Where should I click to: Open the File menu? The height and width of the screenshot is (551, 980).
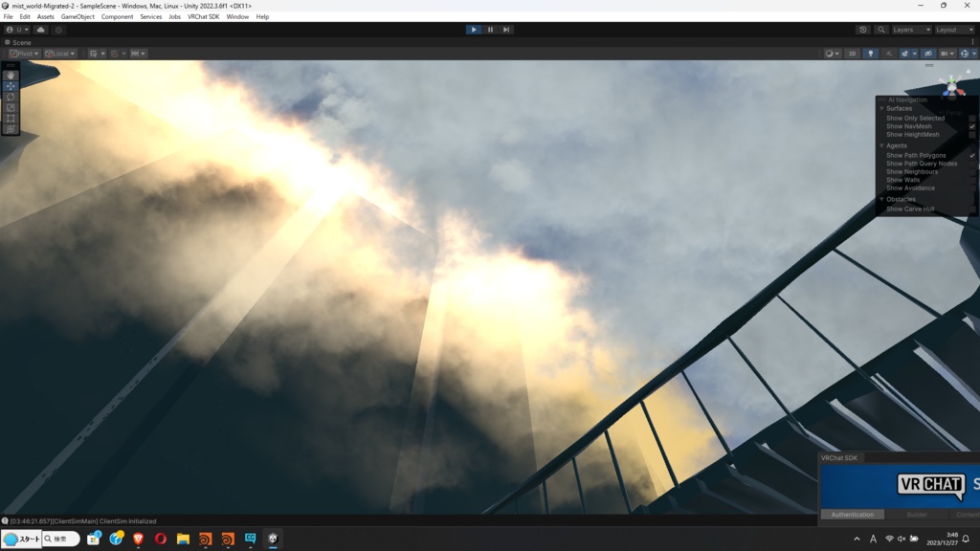tap(8, 17)
